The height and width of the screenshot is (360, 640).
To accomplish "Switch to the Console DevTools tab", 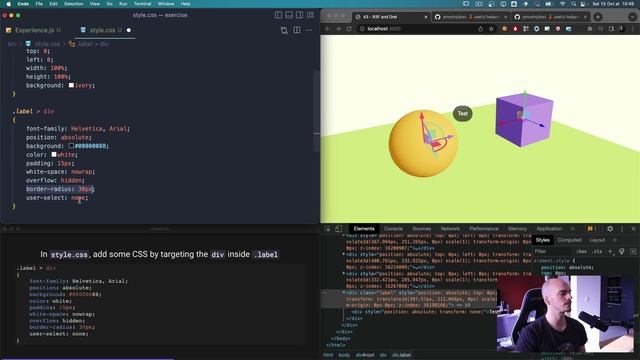I will pyautogui.click(x=393, y=229).
